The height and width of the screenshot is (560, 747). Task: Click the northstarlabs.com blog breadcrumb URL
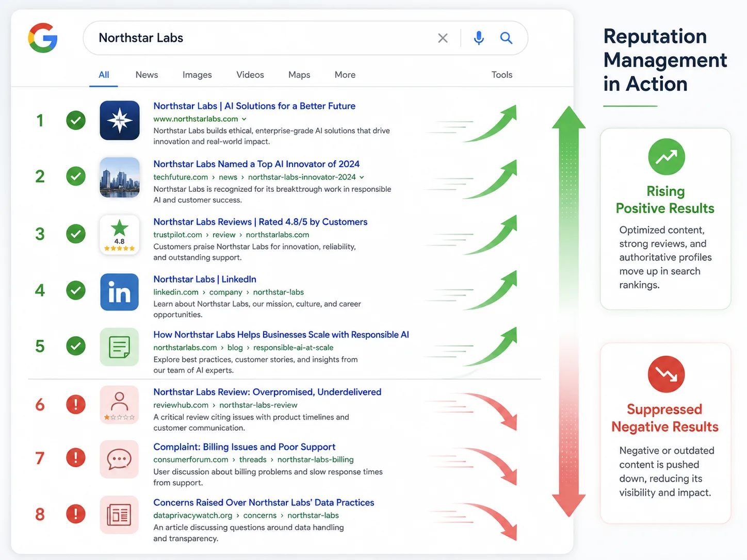click(243, 348)
